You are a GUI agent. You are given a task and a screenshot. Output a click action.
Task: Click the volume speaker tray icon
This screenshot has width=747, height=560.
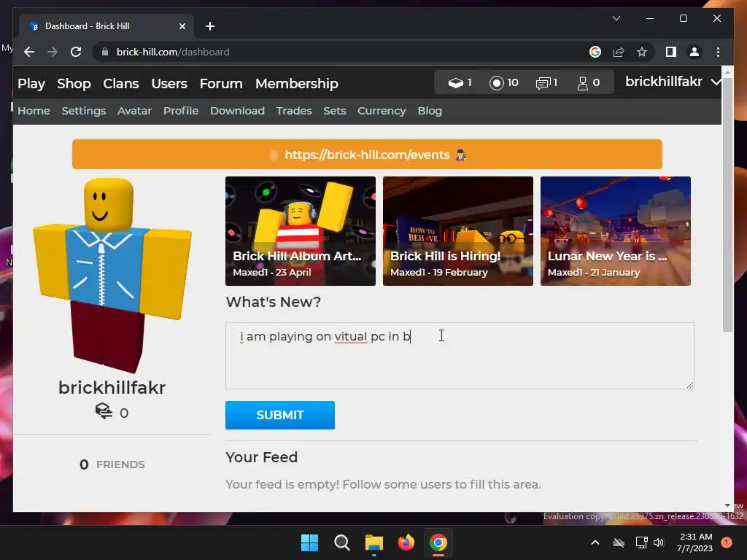click(659, 542)
